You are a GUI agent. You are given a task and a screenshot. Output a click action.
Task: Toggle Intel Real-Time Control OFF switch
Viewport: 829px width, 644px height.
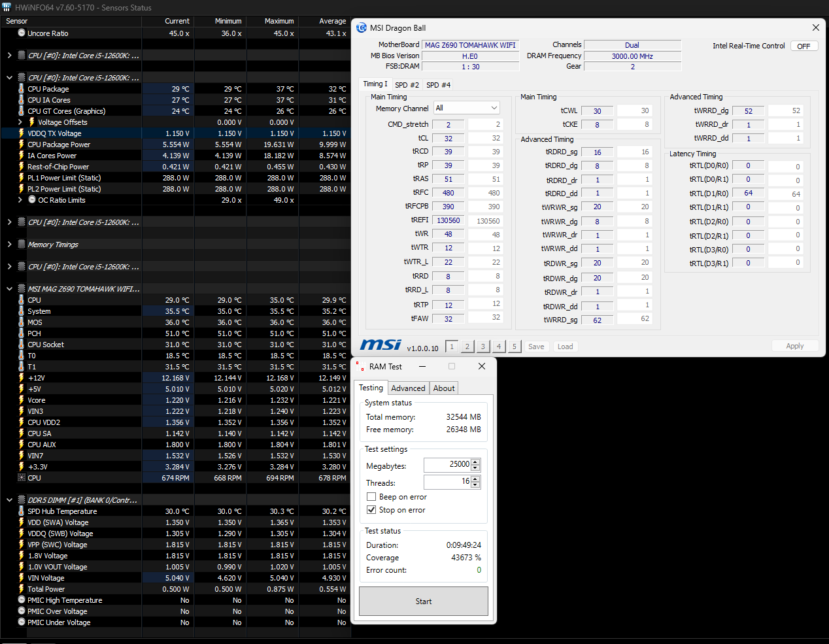pos(804,46)
